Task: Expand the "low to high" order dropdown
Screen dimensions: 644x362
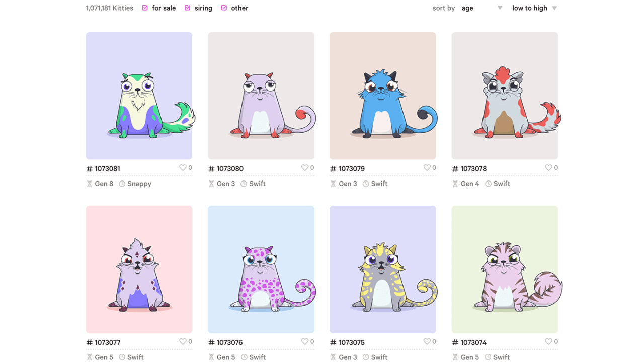Action: tap(534, 8)
